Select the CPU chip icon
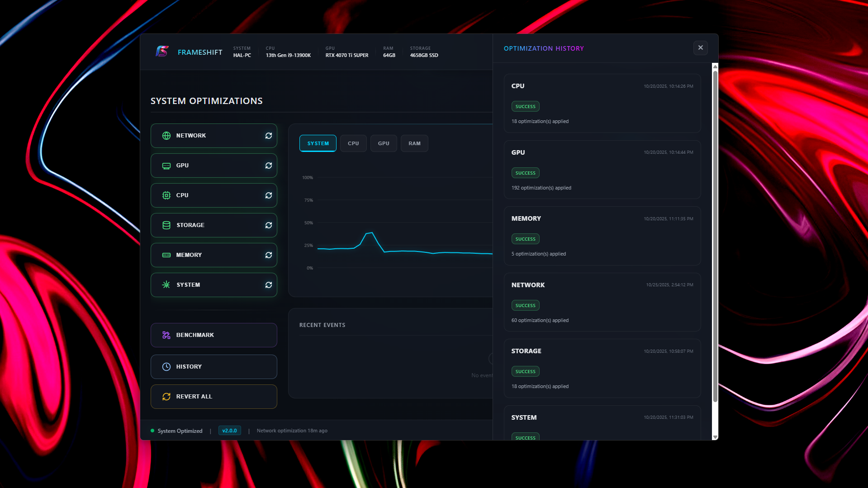The width and height of the screenshot is (868, 488). point(166,195)
